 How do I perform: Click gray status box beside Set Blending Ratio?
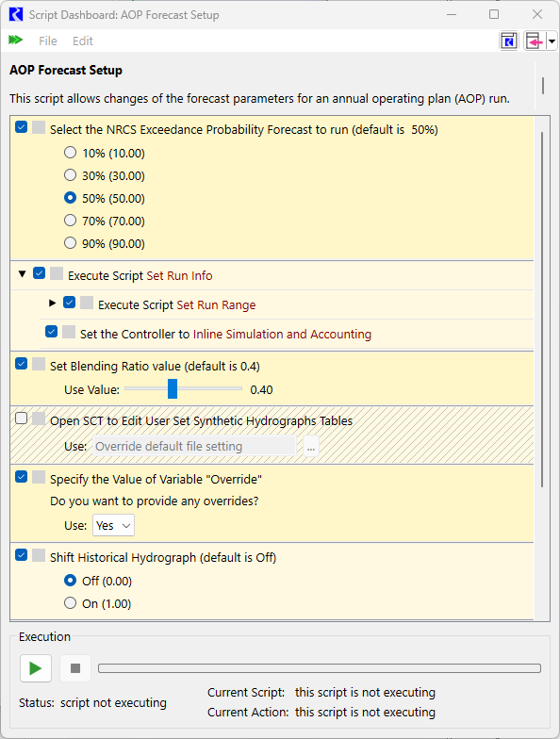pyautogui.click(x=39, y=364)
